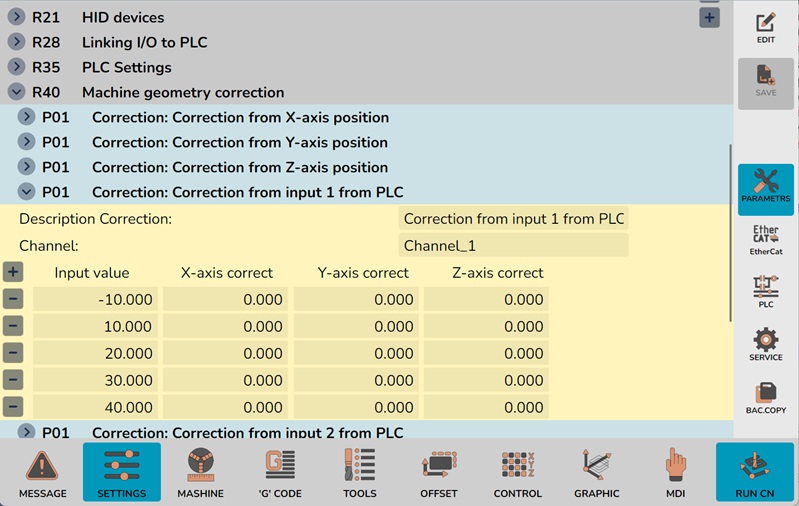Screen dimensions: 799x506
Task: Click the Edit pencil icon
Action: click(765, 27)
